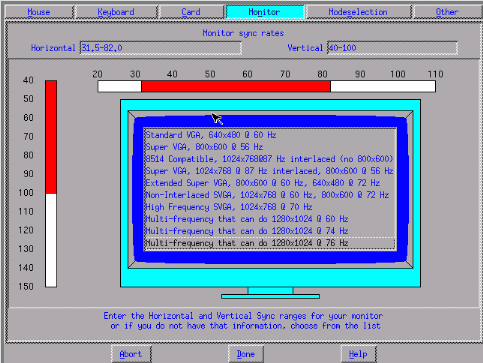Open the Mouse tab
This screenshot has width=483, height=363.
[x=39, y=12]
